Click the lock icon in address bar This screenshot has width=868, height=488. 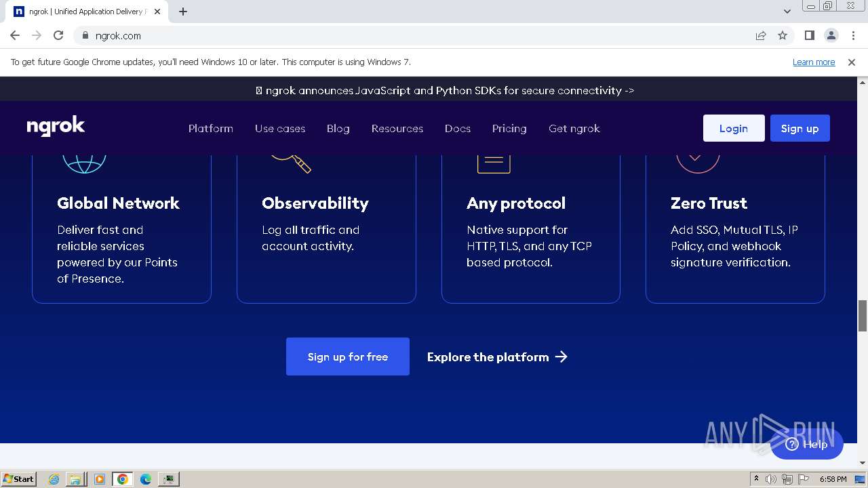pyautogui.click(x=85, y=36)
